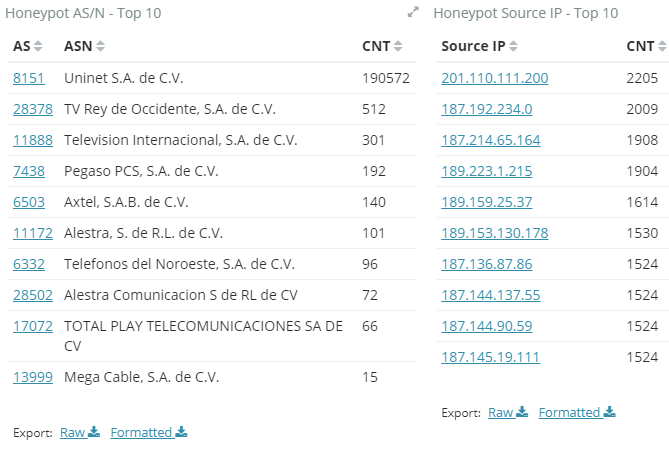The image size is (669, 452).
Task: Select Mega Cable ASN cell
Action: pos(142,377)
